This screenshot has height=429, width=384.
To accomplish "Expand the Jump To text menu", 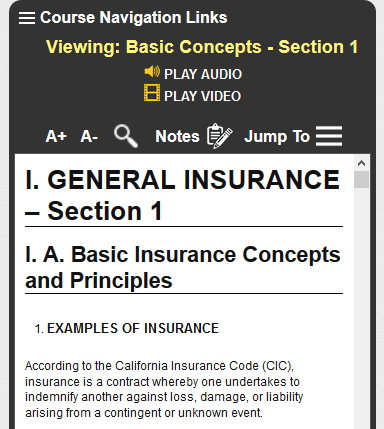I will coord(277,136).
